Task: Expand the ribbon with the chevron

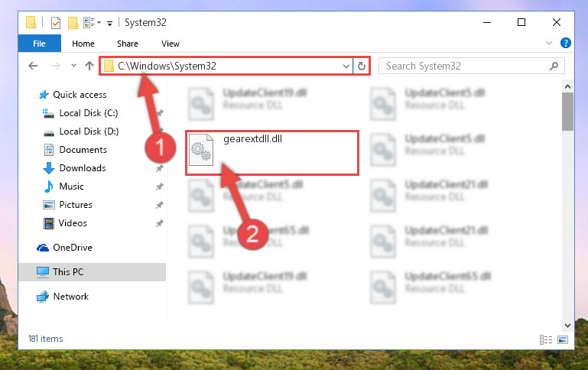Action: 549,43
